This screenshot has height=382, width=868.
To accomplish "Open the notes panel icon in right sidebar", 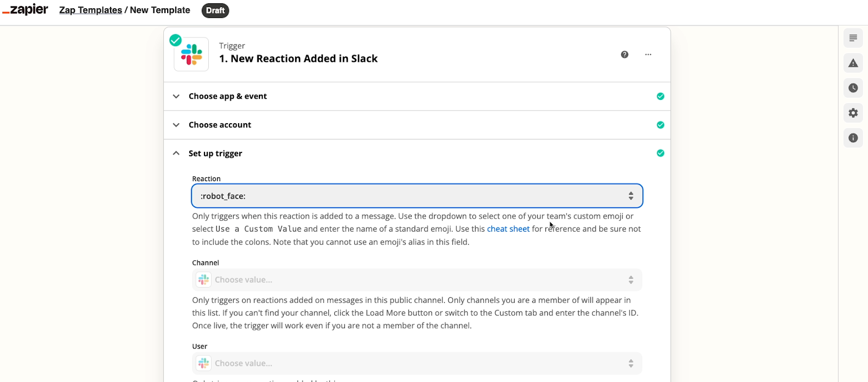I will [853, 38].
